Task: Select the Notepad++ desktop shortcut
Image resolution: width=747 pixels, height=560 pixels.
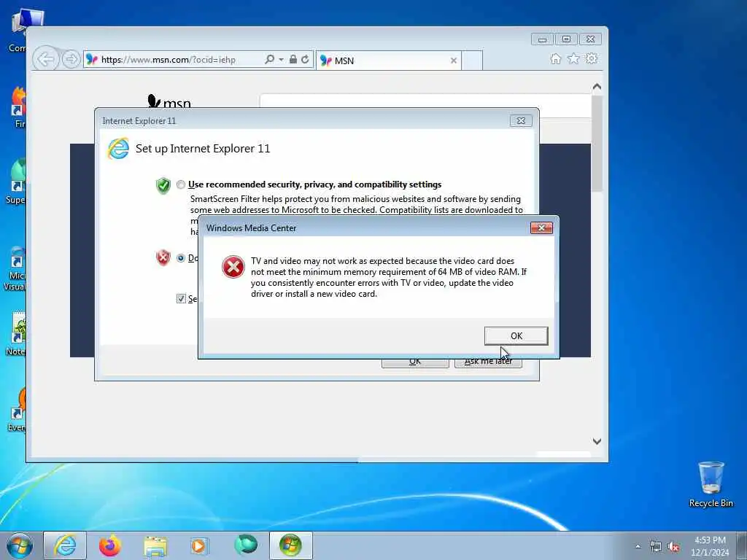Action: (x=17, y=333)
